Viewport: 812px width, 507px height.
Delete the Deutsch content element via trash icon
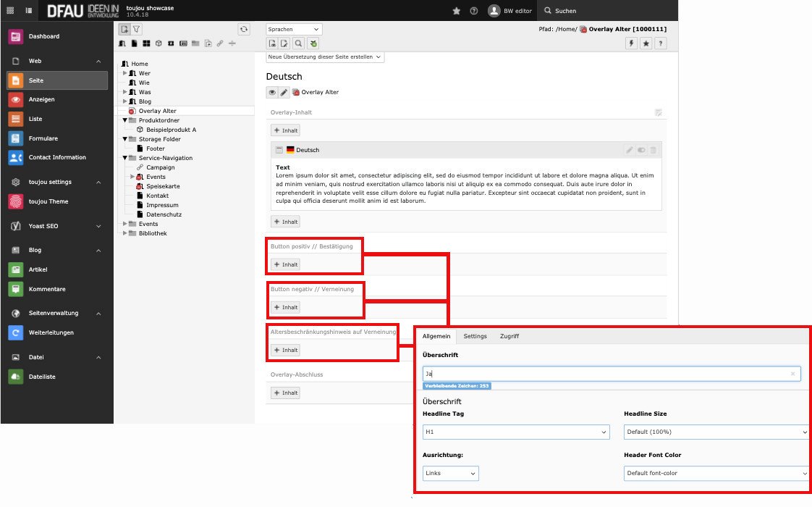pyautogui.click(x=654, y=150)
